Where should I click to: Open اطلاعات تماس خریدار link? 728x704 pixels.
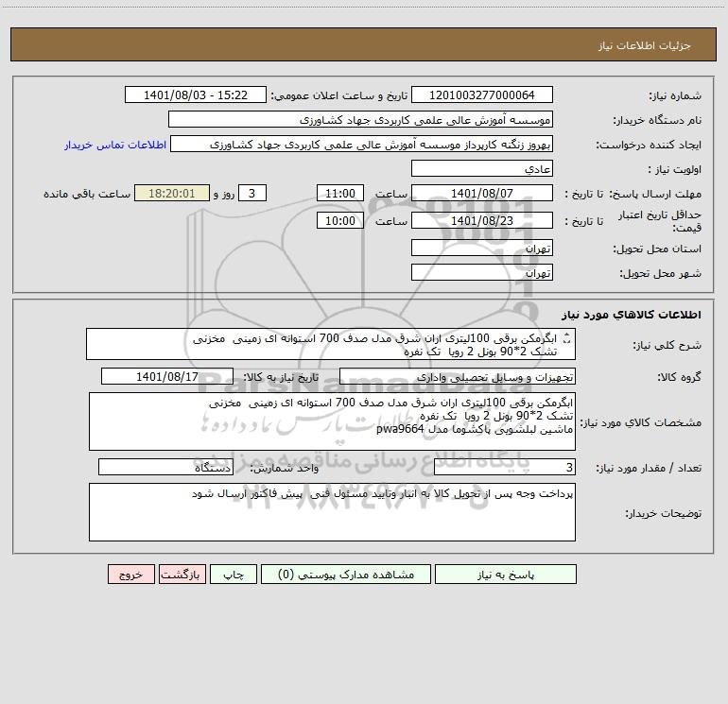point(115,145)
